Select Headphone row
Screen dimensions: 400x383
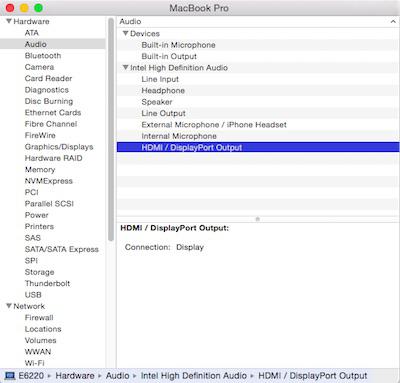point(258,90)
